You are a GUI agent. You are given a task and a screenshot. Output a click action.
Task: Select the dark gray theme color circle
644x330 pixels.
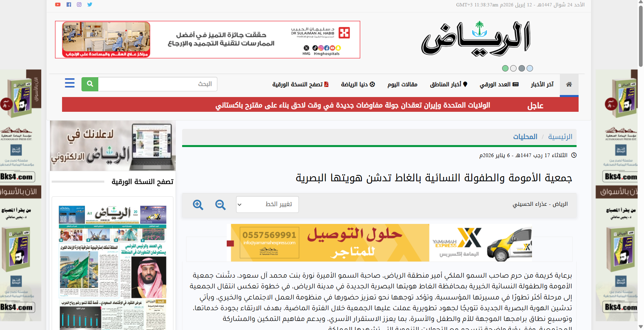click(x=522, y=68)
